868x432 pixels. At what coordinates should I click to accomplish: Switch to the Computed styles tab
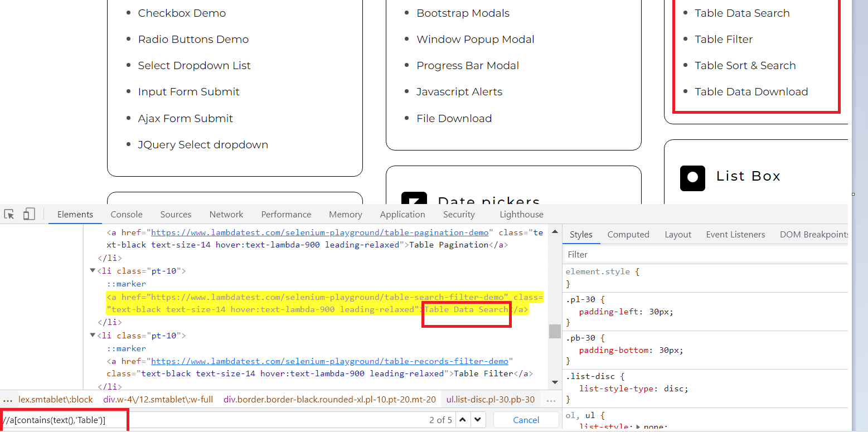[x=628, y=234]
